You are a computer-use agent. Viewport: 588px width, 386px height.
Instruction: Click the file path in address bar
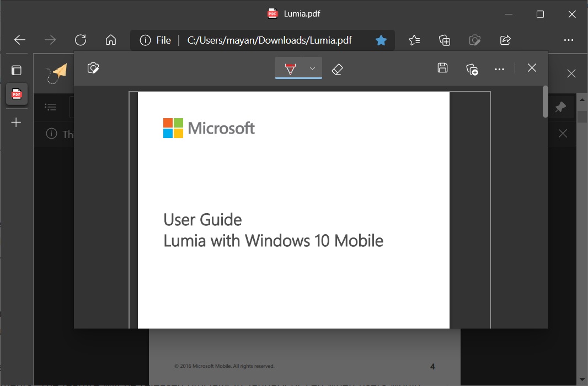click(x=269, y=40)
